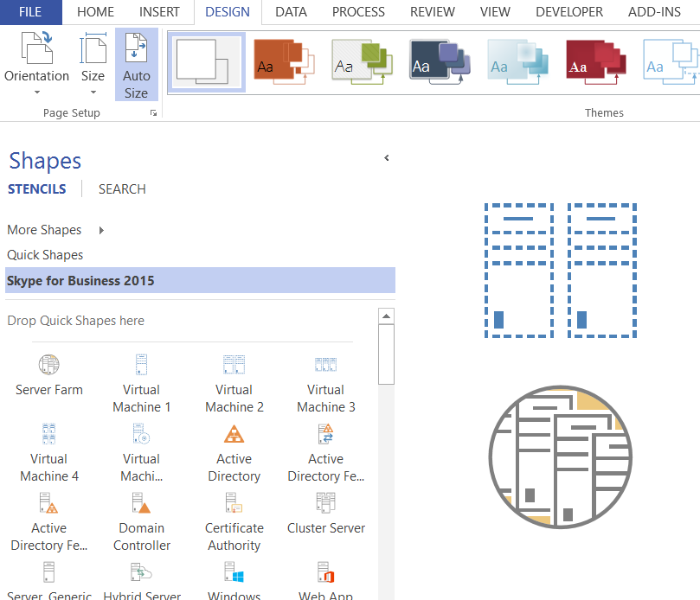This screenshot has width=700, height=600.
Task: Open the REVIEW ribbon tab
Action: coord(433,12)
